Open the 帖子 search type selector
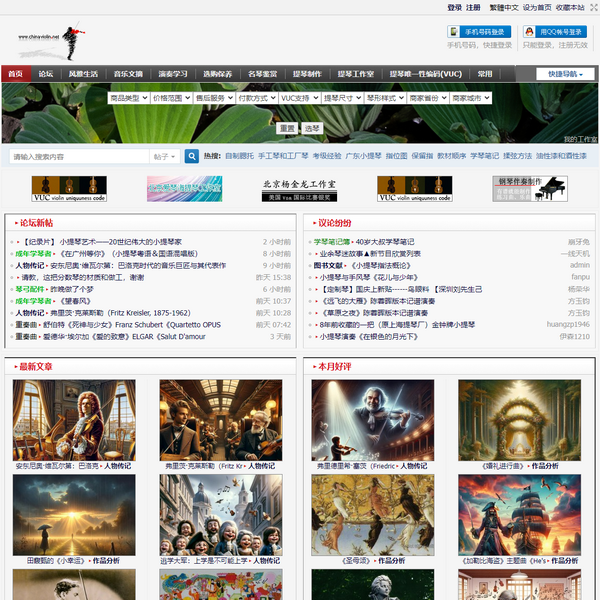Viewport: 600px width, 600px height. click(x=165, y=157)
